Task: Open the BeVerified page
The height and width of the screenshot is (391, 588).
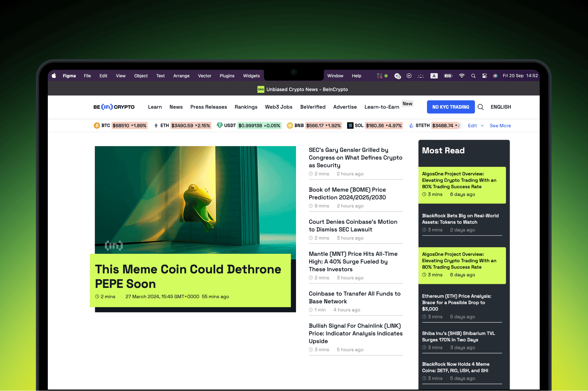Action: click(313, 107)
